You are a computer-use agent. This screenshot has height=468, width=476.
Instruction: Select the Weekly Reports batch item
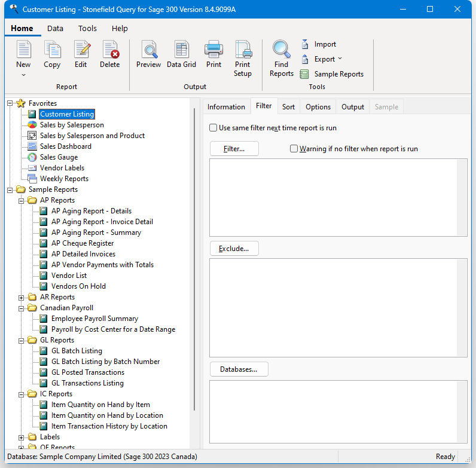64,179
